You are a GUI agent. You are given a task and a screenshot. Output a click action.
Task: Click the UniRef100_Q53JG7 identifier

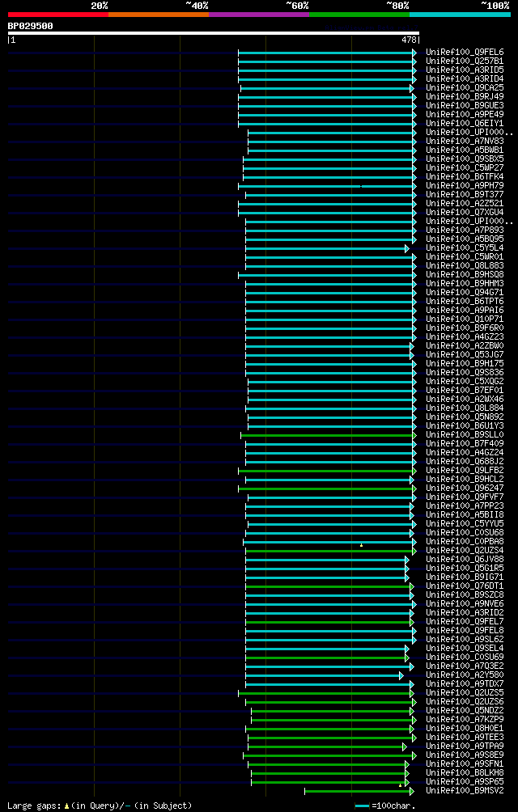(465, 355)
